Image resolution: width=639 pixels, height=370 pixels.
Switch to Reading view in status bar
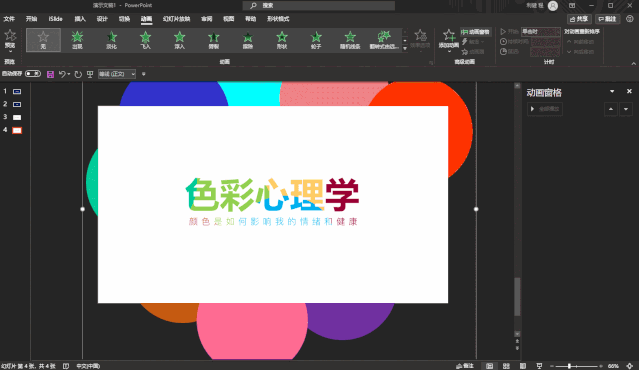click(x=523, y=366)
